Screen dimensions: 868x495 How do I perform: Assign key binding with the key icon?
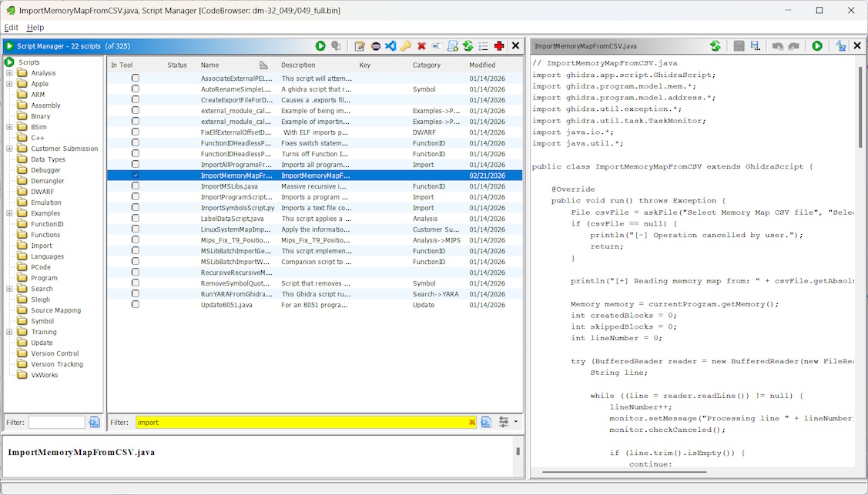pos(406,46)
